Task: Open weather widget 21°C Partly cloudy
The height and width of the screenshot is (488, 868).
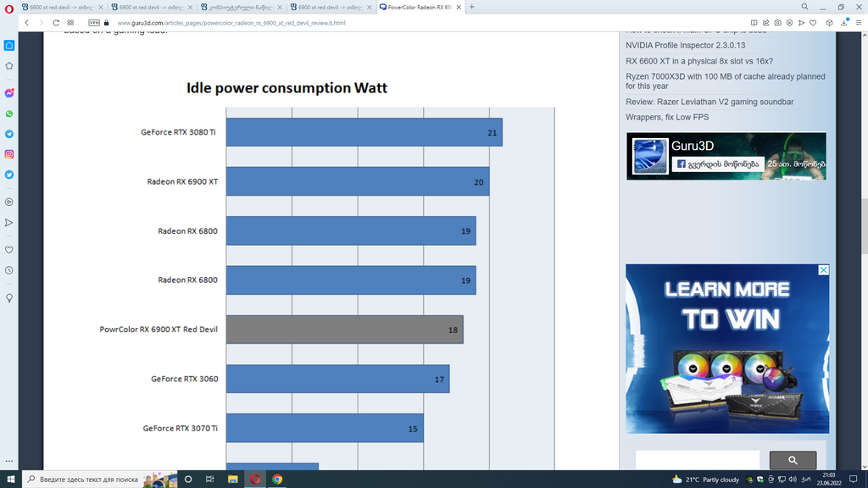Action: [706, 480]
